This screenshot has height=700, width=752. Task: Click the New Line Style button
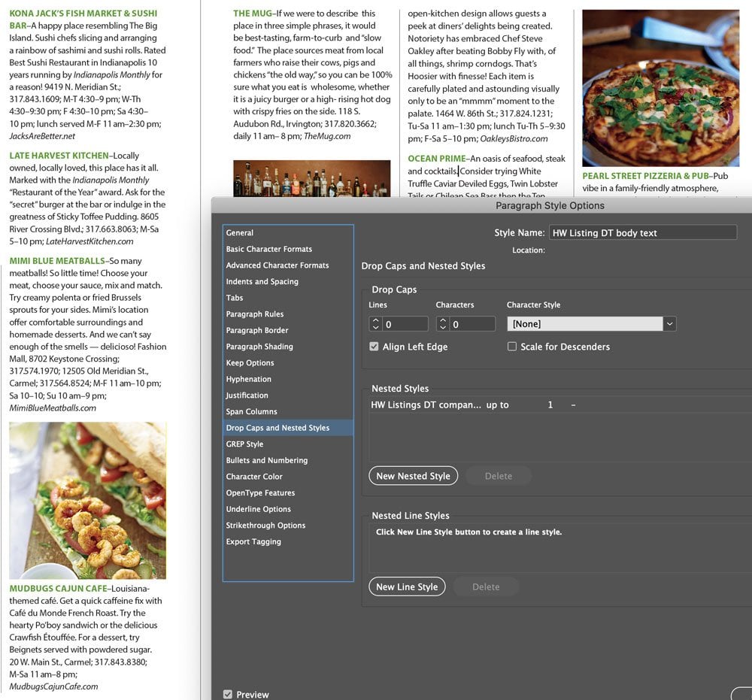(x=407, y=586)
